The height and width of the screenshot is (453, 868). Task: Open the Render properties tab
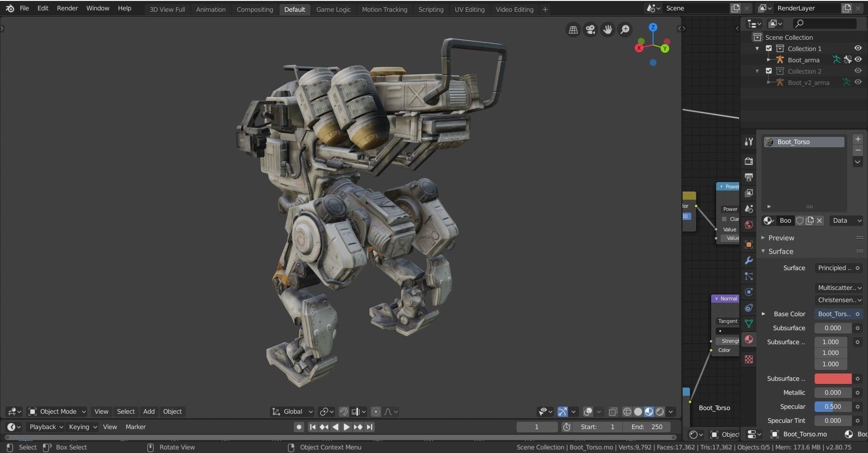coord(749,161)
